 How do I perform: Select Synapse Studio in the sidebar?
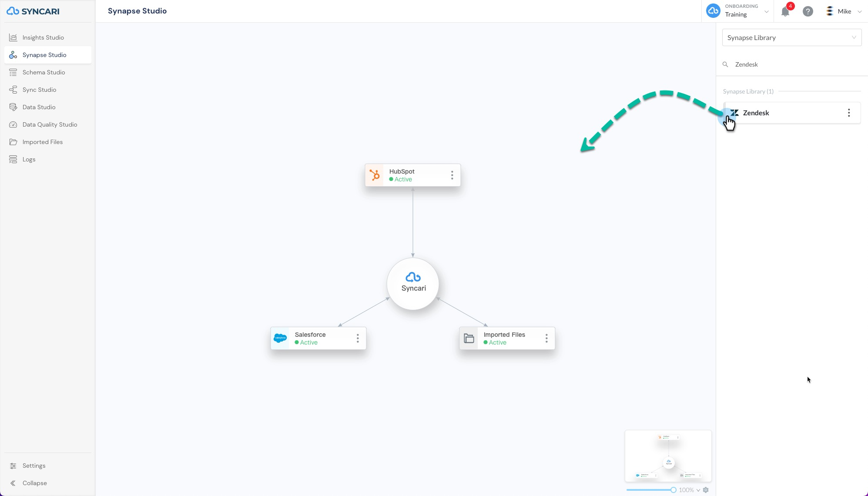pyautogui.click(x=48, y=55)
